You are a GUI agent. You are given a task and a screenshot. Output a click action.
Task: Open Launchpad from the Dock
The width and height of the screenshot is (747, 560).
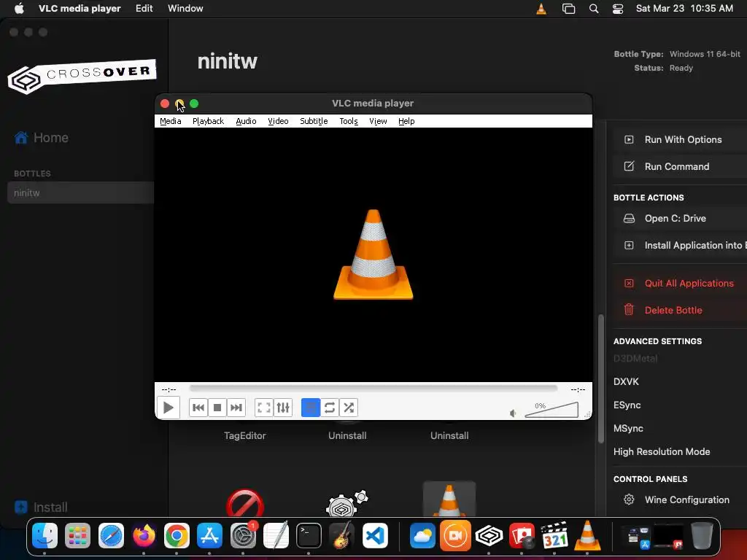(x=77, y=535)
